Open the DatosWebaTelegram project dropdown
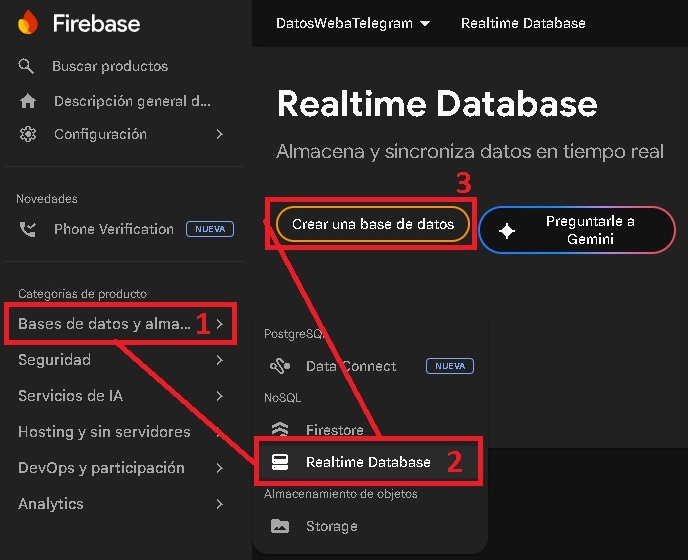 (x=353, y=23)
